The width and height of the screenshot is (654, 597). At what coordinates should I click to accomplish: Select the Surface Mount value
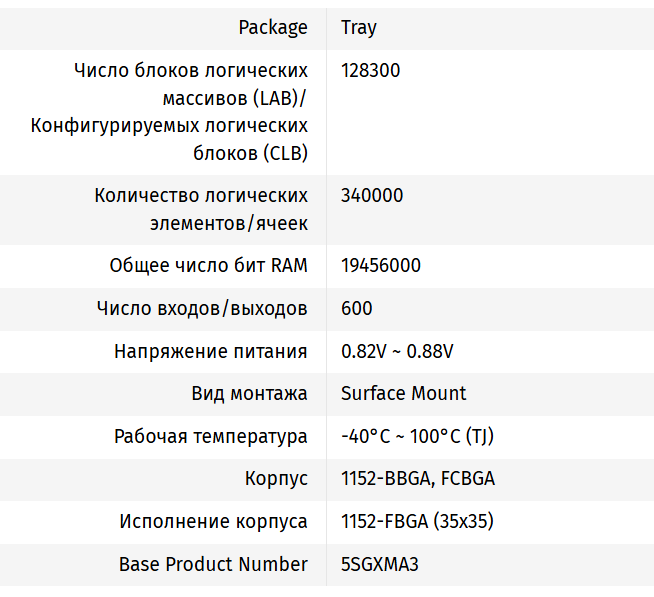coord(403,394)
